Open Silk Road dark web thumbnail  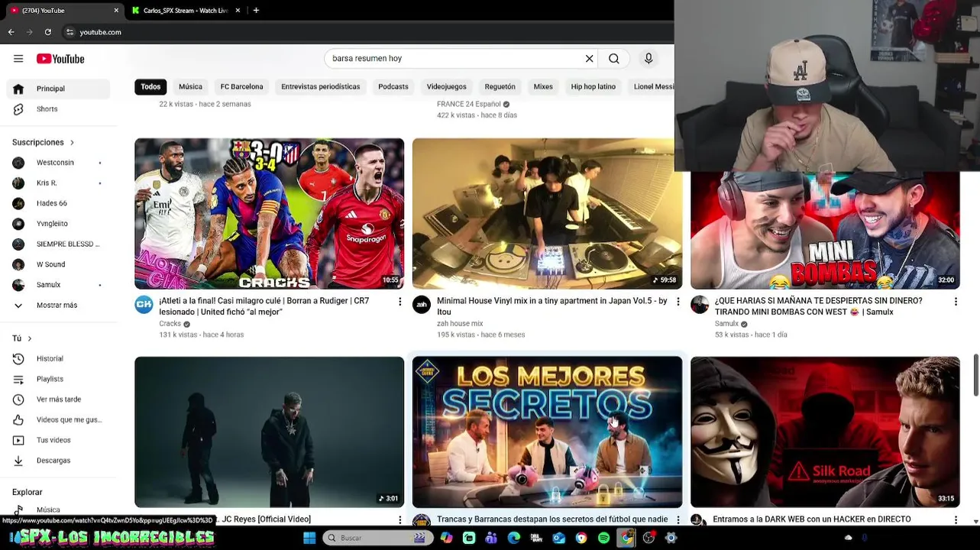click(x=825, y=432)
